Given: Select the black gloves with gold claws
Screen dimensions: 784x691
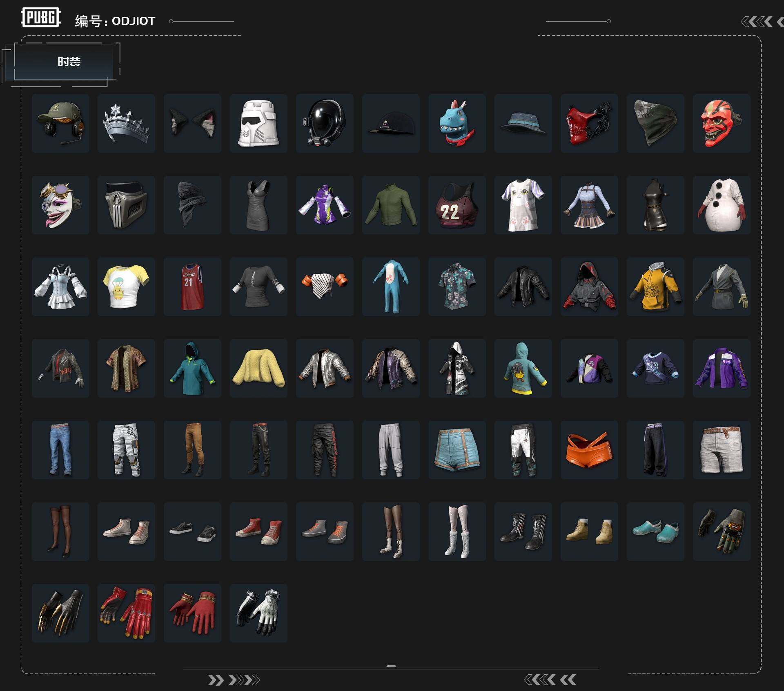Looking at the screenshot, I should coord(60,613).
